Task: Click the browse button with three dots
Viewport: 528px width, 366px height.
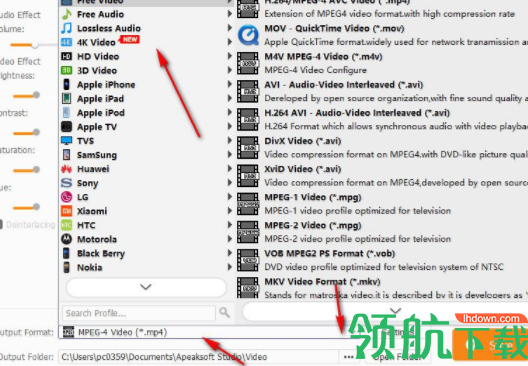Action: (349, 357)
